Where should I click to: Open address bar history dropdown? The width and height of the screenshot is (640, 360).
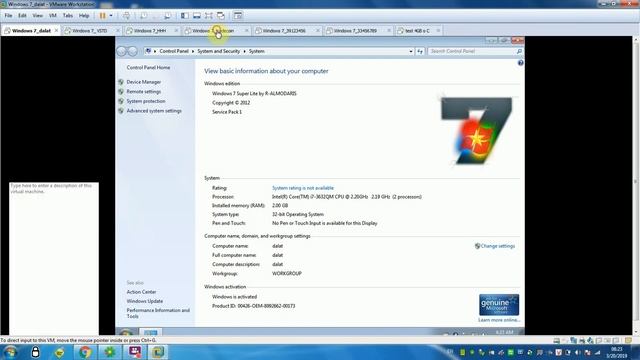pos(411,51)
